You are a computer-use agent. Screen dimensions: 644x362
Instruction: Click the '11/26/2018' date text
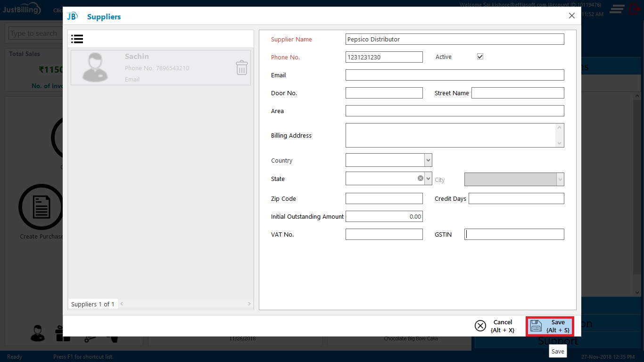(242, 338)
